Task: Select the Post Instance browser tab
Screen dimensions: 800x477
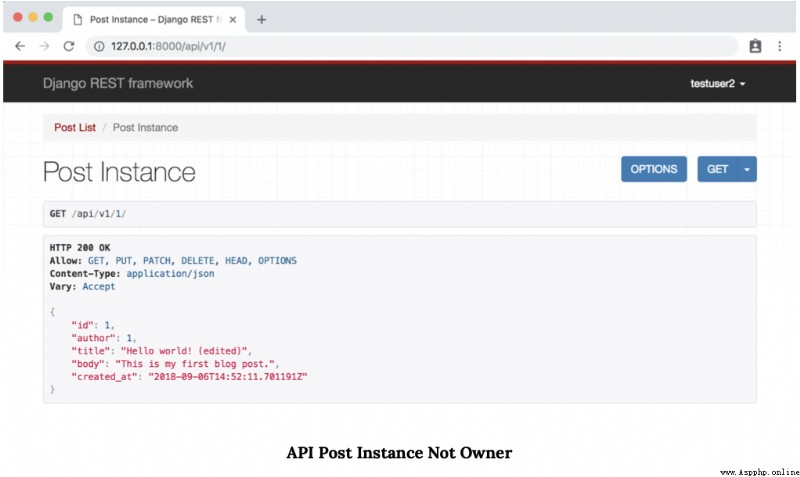Action: coord(154,19)
